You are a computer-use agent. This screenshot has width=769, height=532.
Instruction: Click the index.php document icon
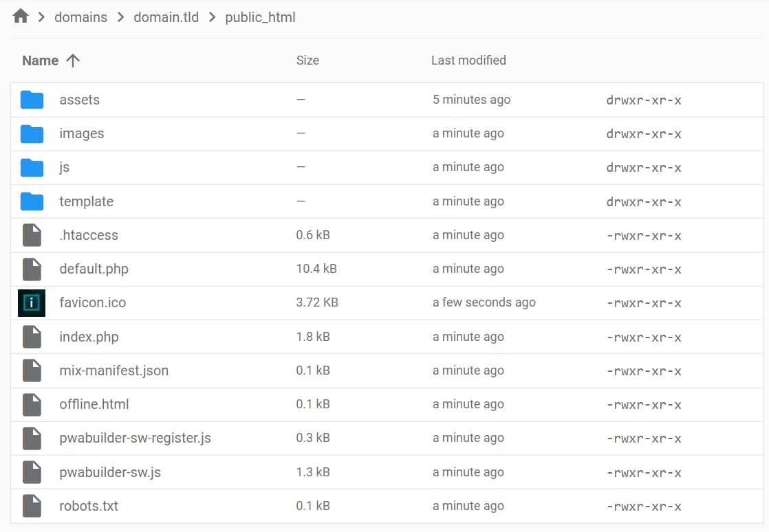pos(31,337)
